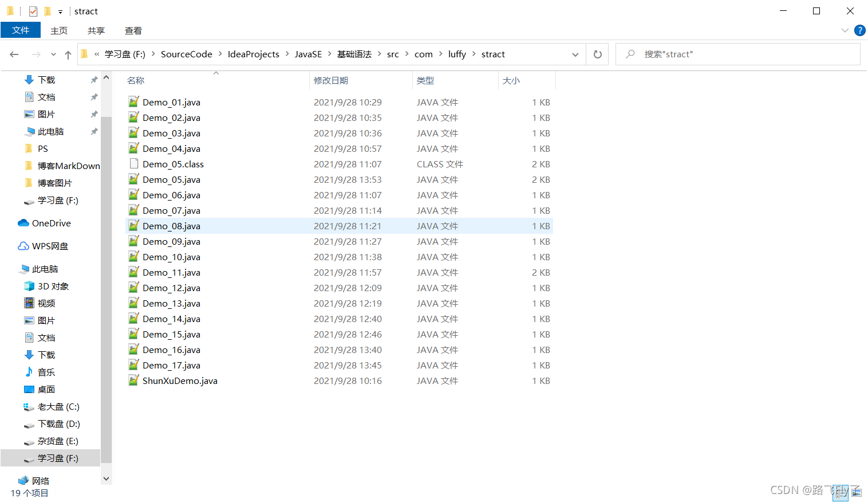Click the Back navigation arrow
Screen dimensions: 868x502
(x=14, y=54)
